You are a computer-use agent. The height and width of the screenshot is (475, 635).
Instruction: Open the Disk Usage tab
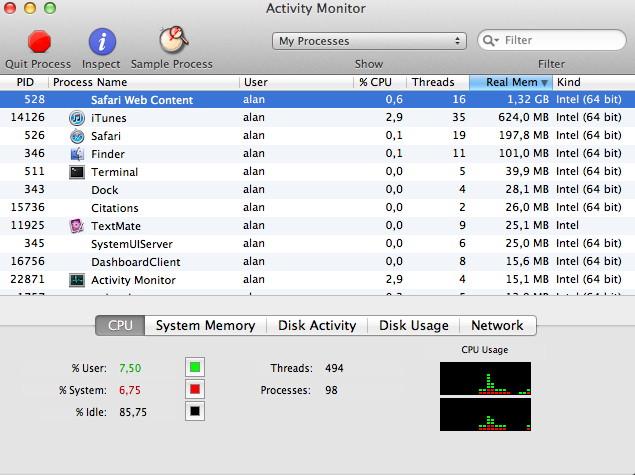pyautogui.click(x=413, y=326)
